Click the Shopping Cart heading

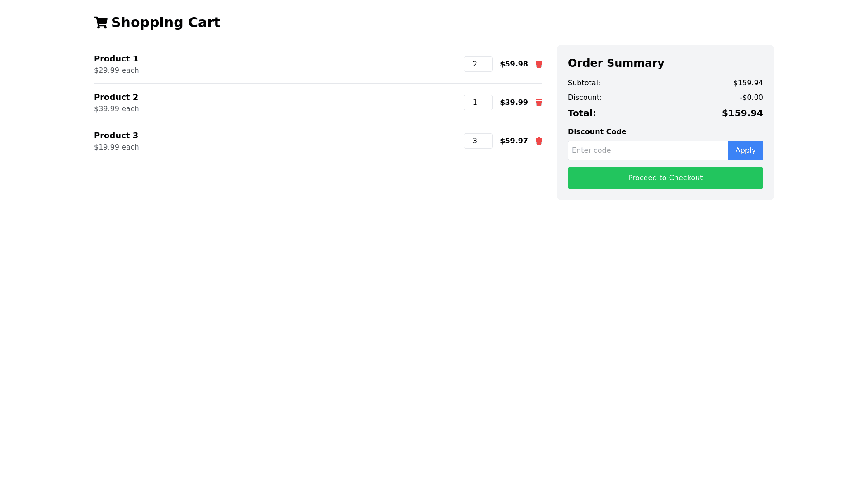165,23
